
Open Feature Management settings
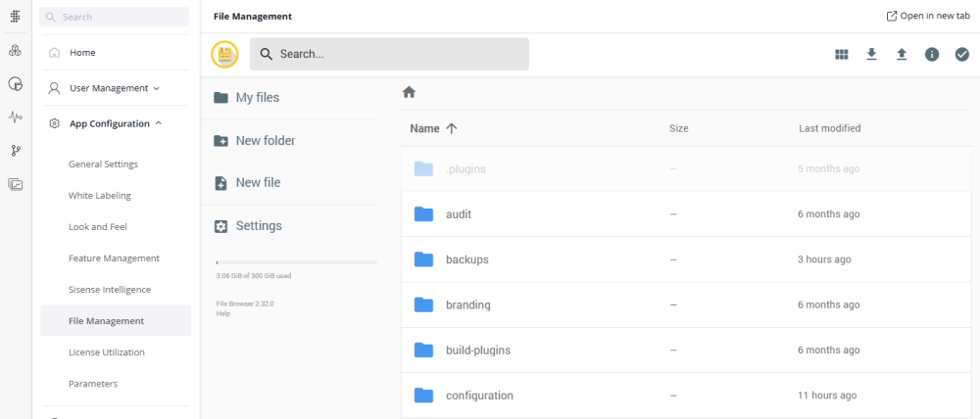[x=114, y=258]
